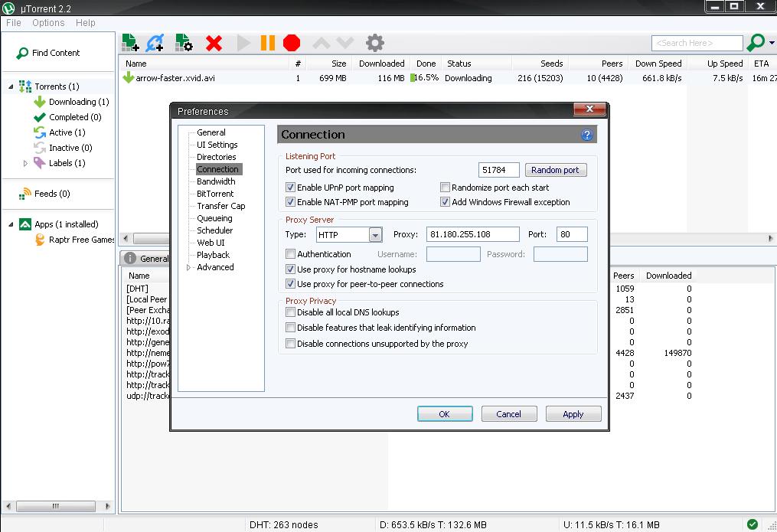Toggle Add Windows Firewall exception checkbox

(445, 202)
